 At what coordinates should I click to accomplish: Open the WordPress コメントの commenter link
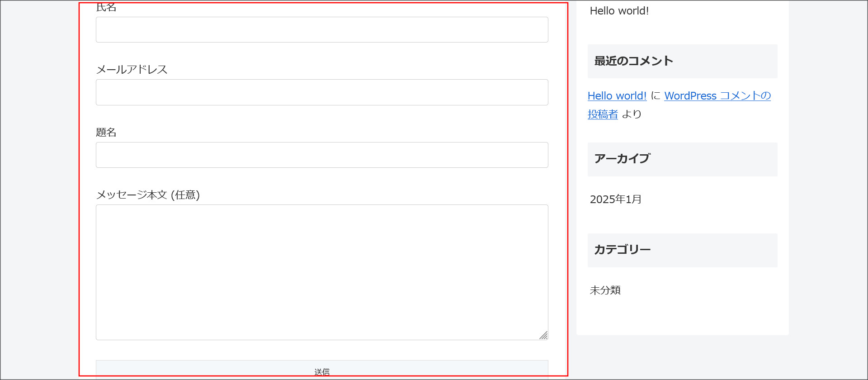point(717,96)
